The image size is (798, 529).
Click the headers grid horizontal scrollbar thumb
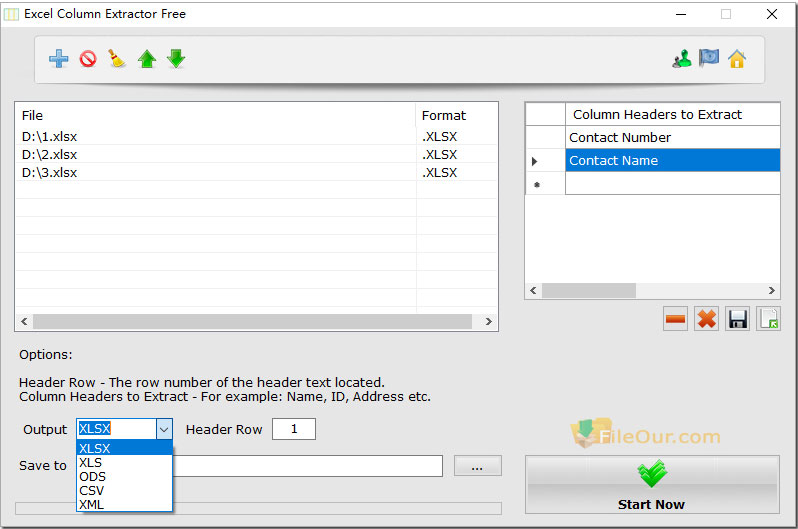pos(589,290)
